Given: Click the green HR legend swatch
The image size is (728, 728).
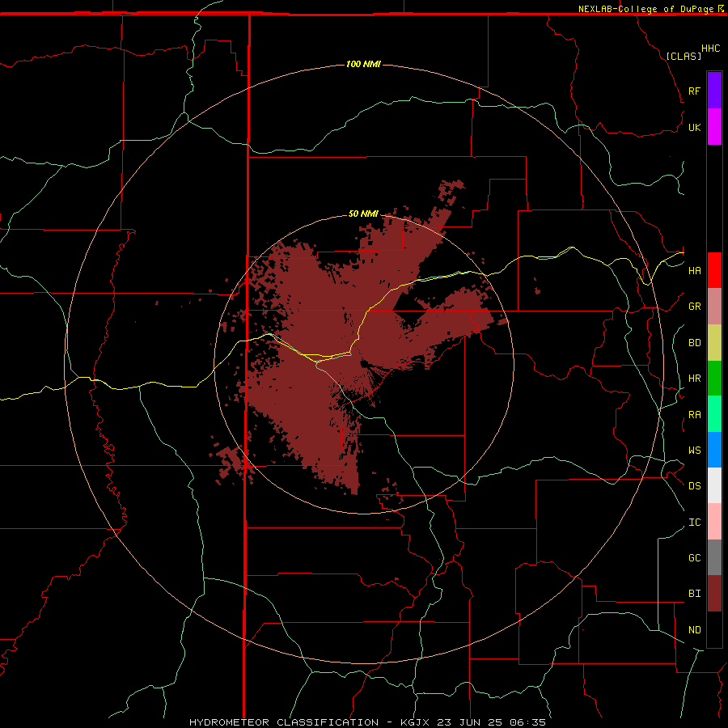Looking at the screenshot, I should pos(714,379).
